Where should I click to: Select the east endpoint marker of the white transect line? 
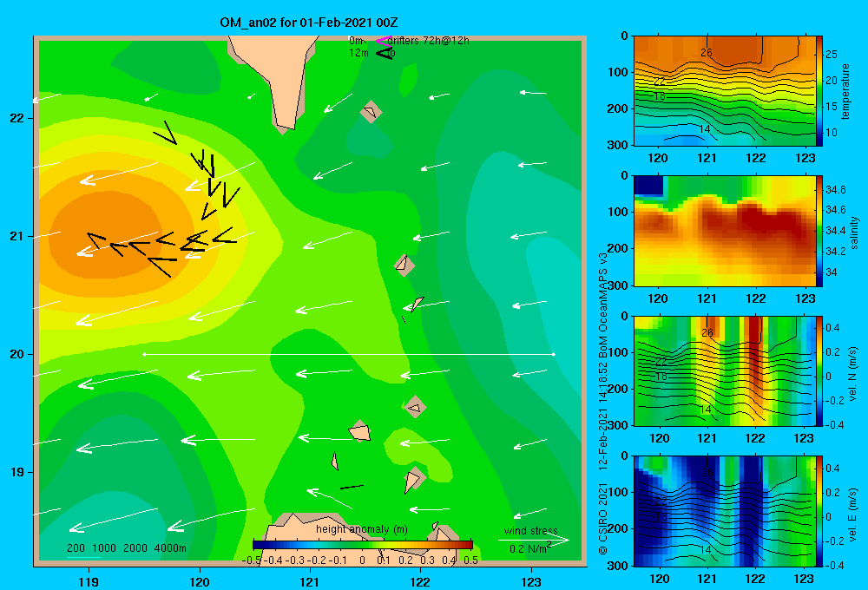(x=554, y=354)
